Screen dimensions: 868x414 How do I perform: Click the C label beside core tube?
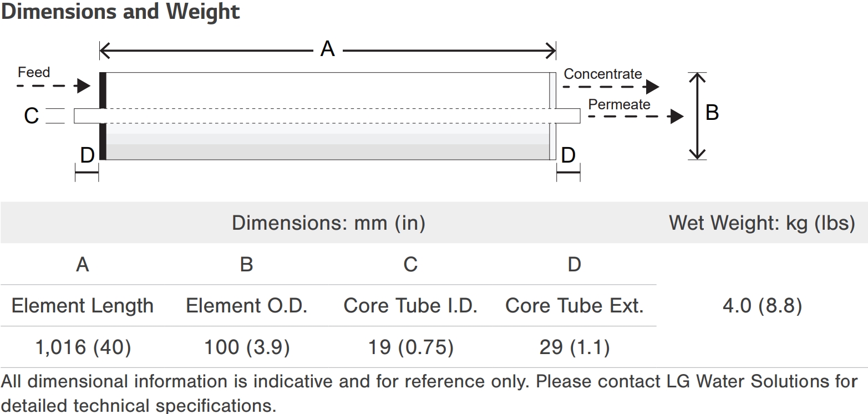coord(32,115)
